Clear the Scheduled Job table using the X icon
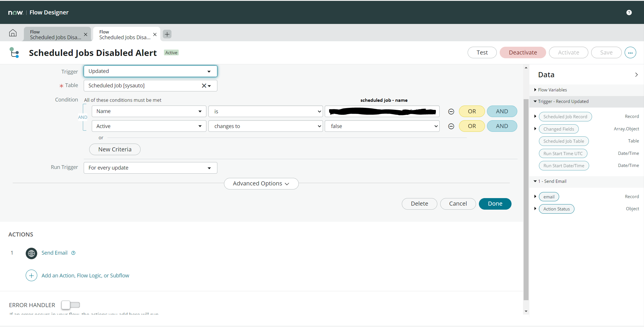 (204, 85)
